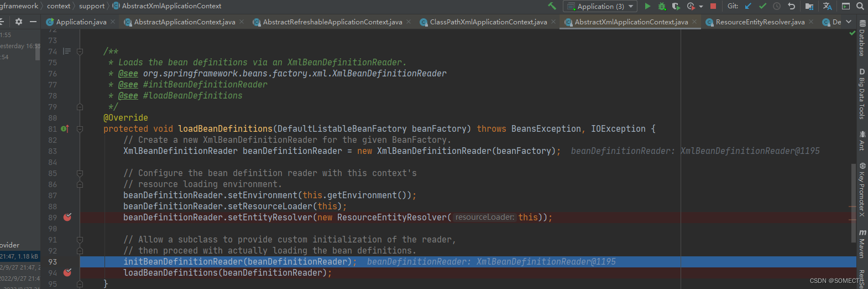This screenshot has width=868, height=289.
Task: Open Search Everywhere magnifier icon
Action: (x=860, y=6)
